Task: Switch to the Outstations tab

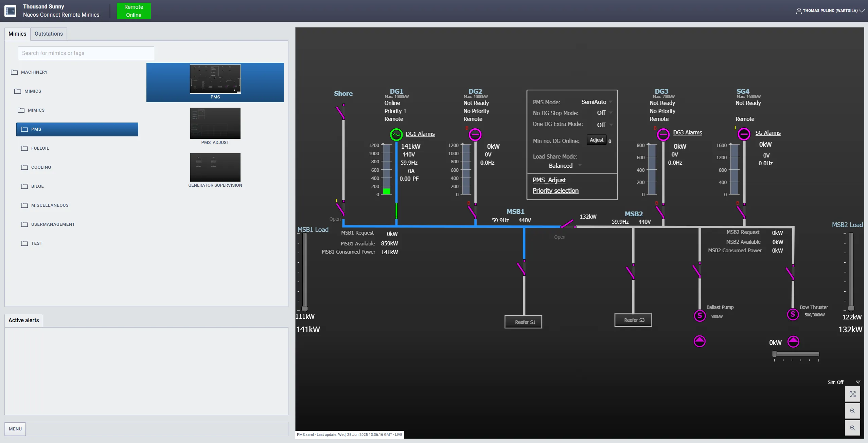Action: click(49, 34)
